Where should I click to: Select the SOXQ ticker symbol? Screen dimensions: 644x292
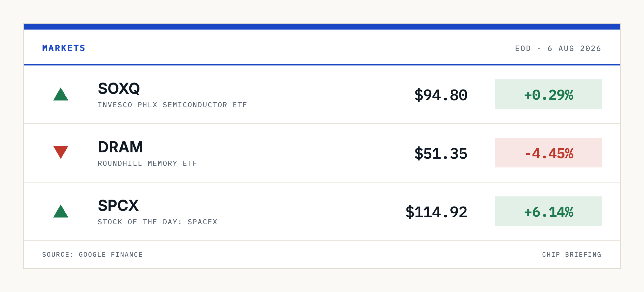(x=119, y=89)
